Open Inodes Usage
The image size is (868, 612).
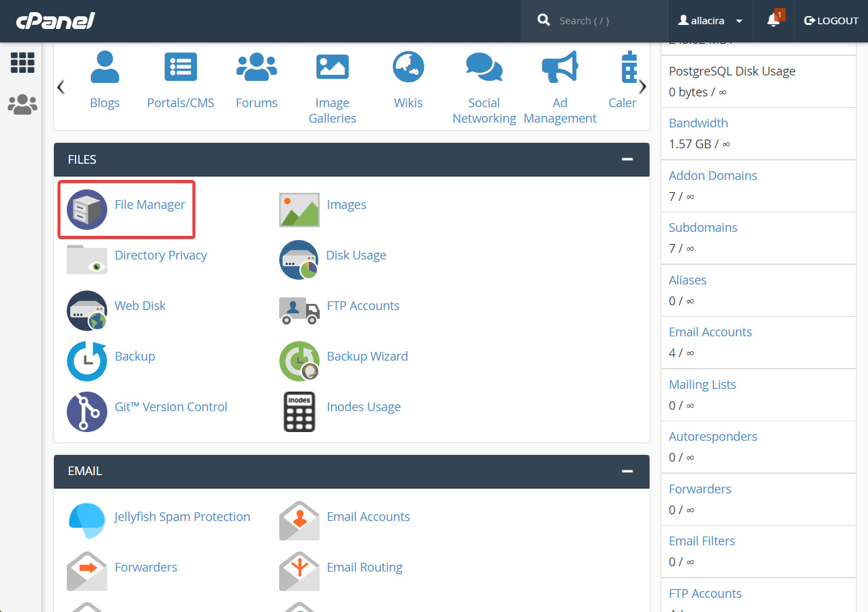364,406
